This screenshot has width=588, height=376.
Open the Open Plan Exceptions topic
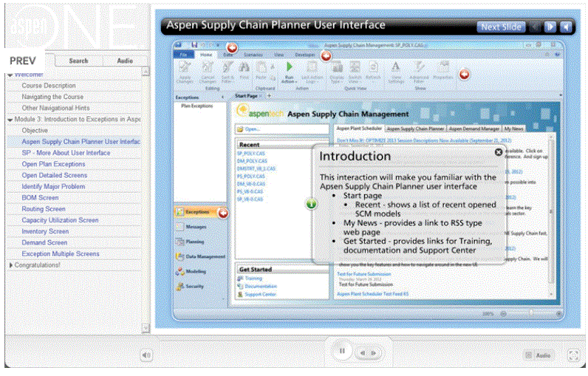(x=53, y=164)
